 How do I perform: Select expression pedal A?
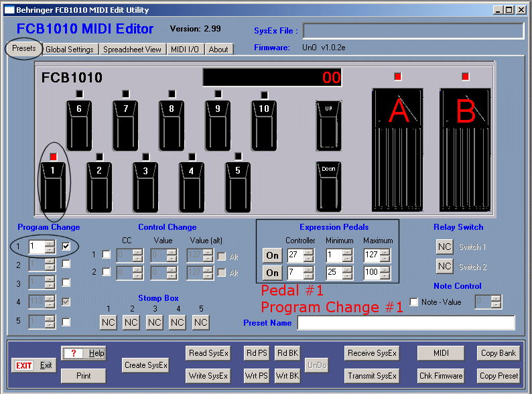click(x=397, y=149)
